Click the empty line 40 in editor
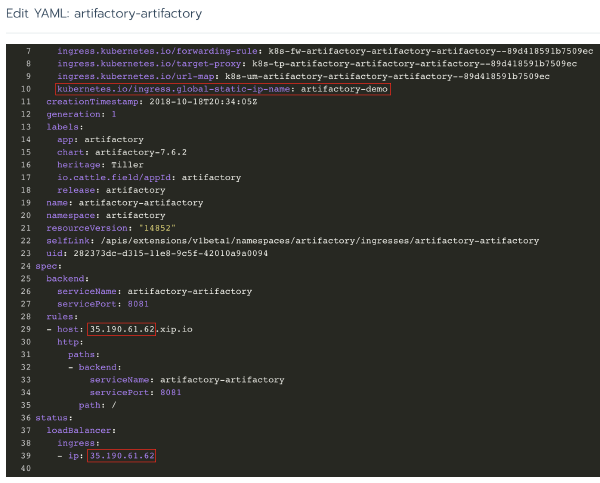600x483 pixels. coord(300,469)
